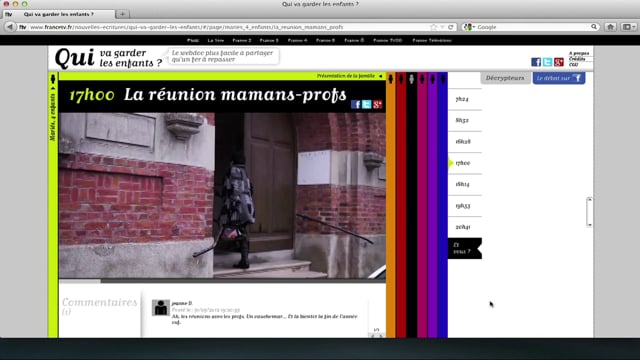Jump to the 18h14 timeline entry

click(462, 184)
